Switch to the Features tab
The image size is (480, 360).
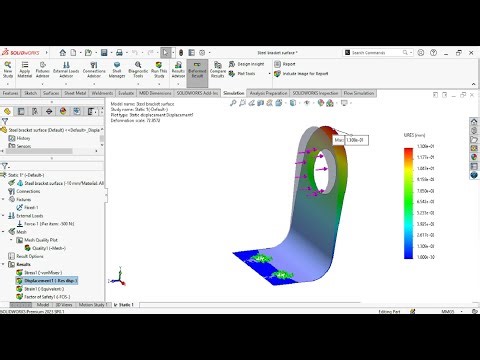(x=10, y=93)
